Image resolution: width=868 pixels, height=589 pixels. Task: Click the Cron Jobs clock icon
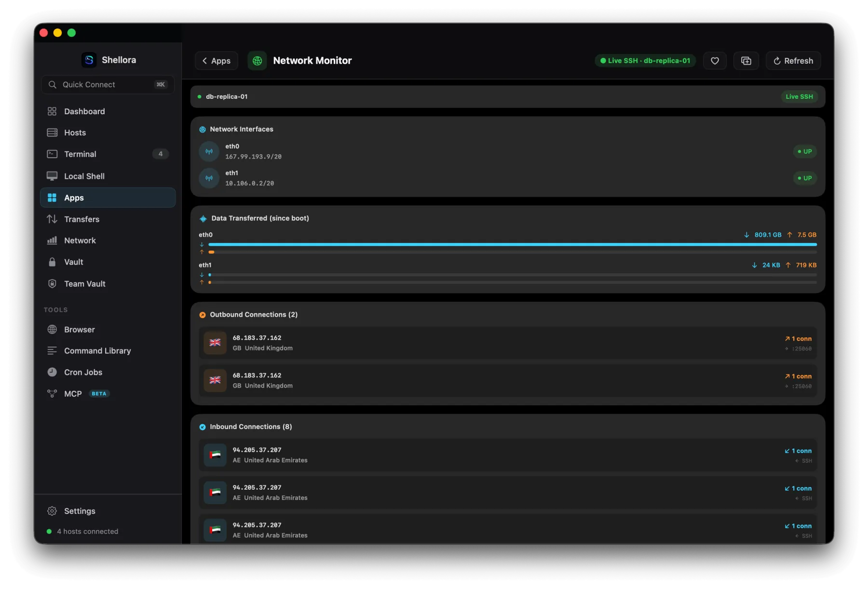(x=52, y=372)
